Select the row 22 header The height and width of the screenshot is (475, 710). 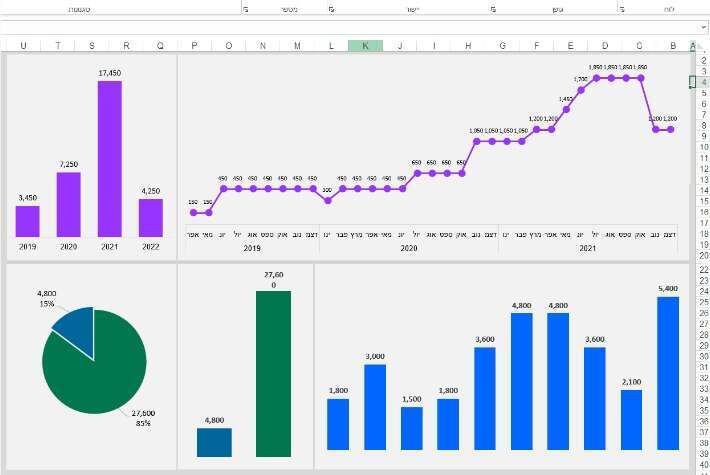tap(703, 269)
